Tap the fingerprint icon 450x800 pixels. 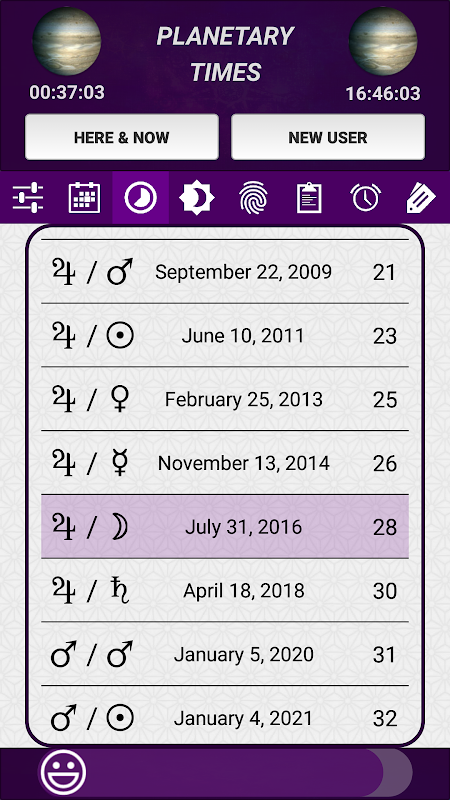[253, 197]
